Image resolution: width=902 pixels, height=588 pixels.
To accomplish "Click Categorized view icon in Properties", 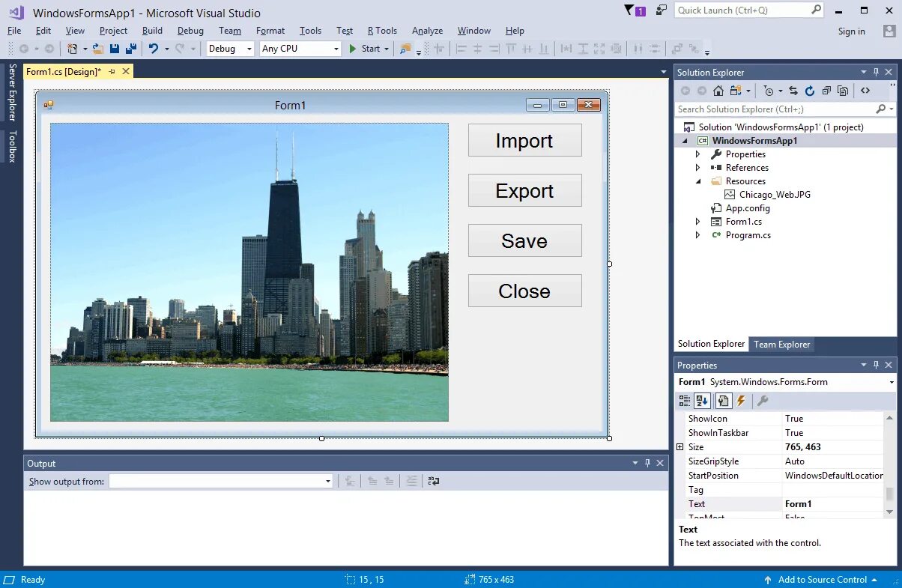I will [x=685, y=401].
